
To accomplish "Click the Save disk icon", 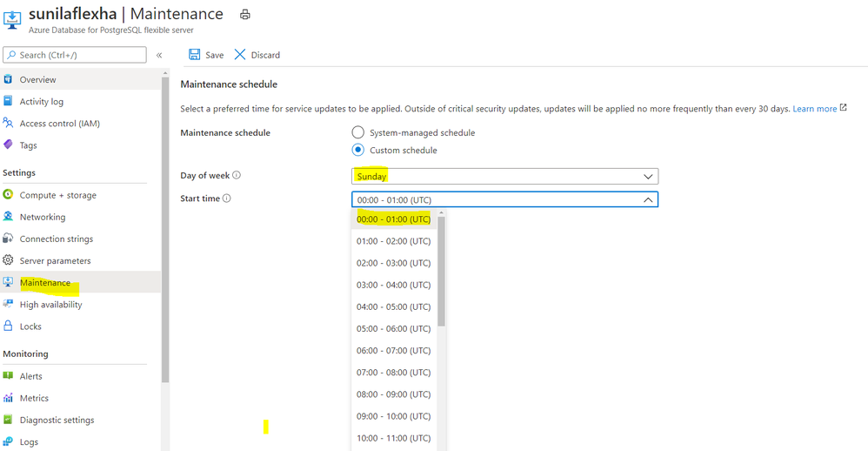I will (194, 54).
